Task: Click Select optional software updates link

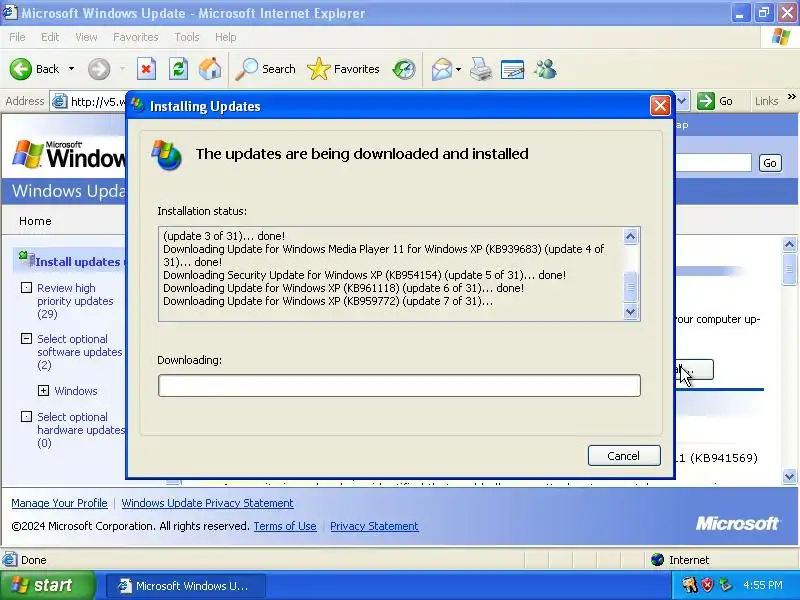Action: pyautogui.click(x=80, y=352)
